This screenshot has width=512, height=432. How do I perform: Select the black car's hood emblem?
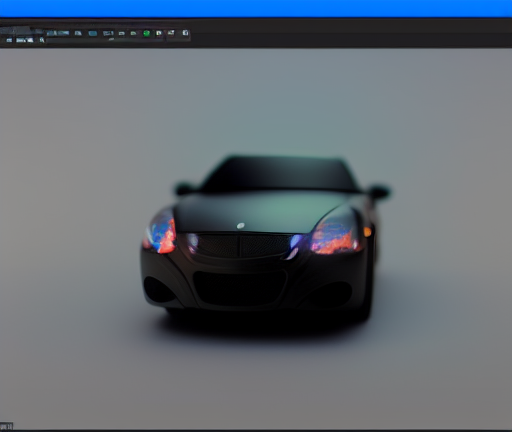[x=240, y=226]
